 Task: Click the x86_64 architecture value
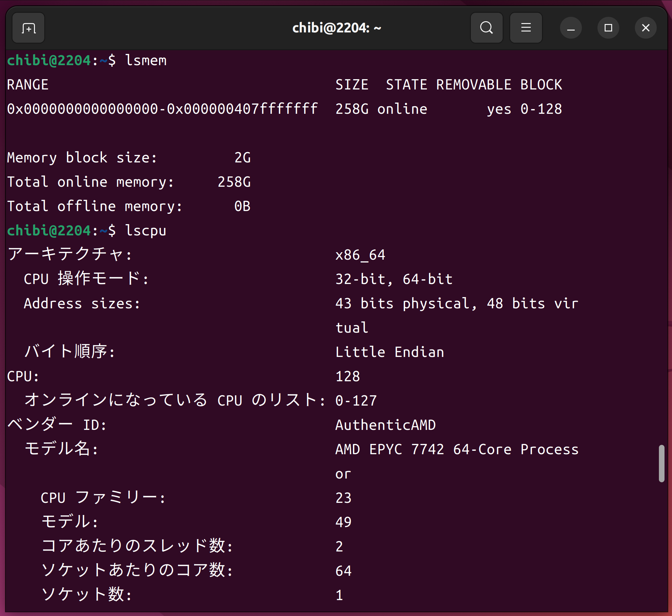click(x=360, y=255)
